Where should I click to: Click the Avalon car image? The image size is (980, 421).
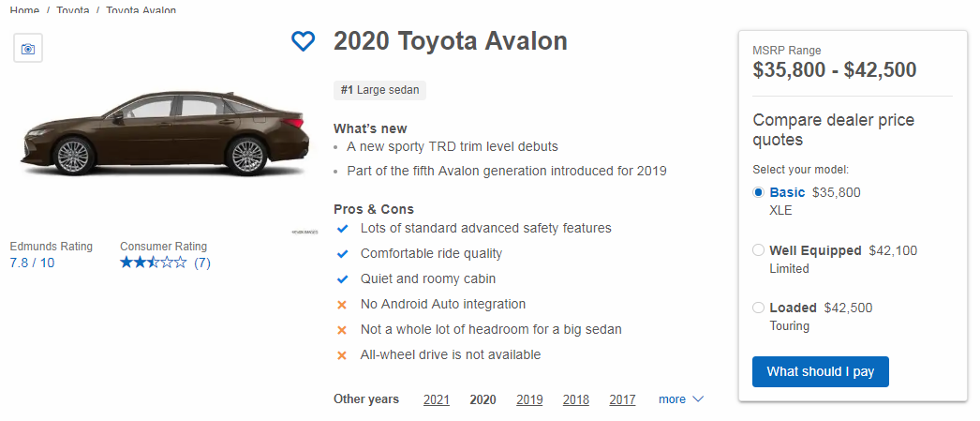[x=164, y=133]
